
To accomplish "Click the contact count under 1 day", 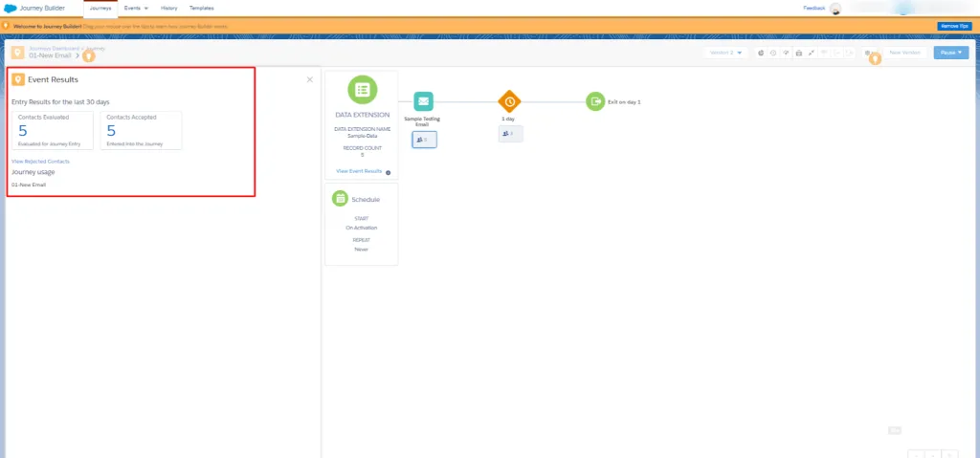I will (x=510, y=134).
